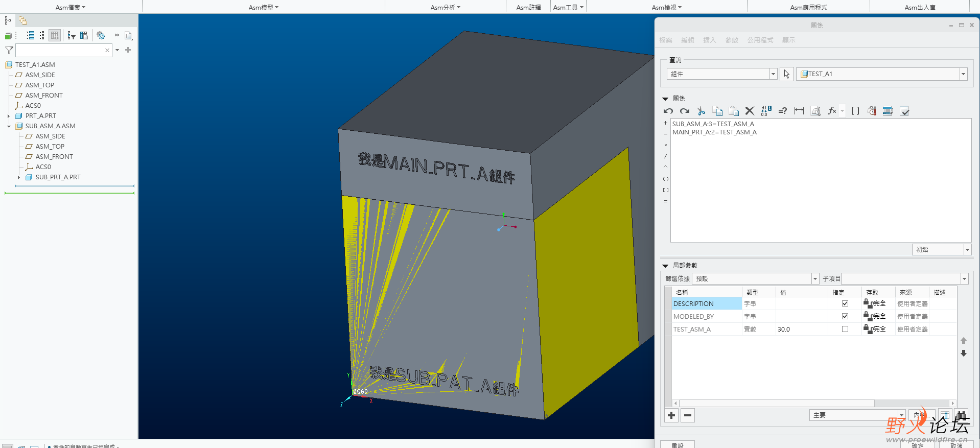Insert plus operator into relations
The image size is (980, 448).
(x=665, y=123)
